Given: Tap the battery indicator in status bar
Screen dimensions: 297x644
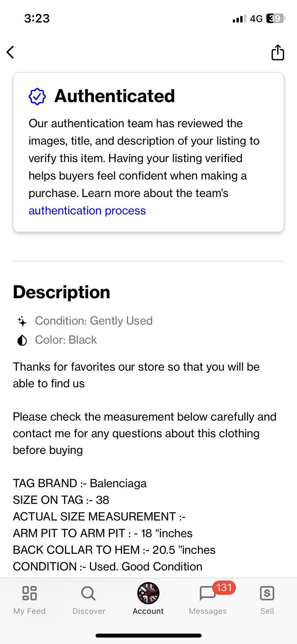Looking at the screenshot, I should (276, 19).
